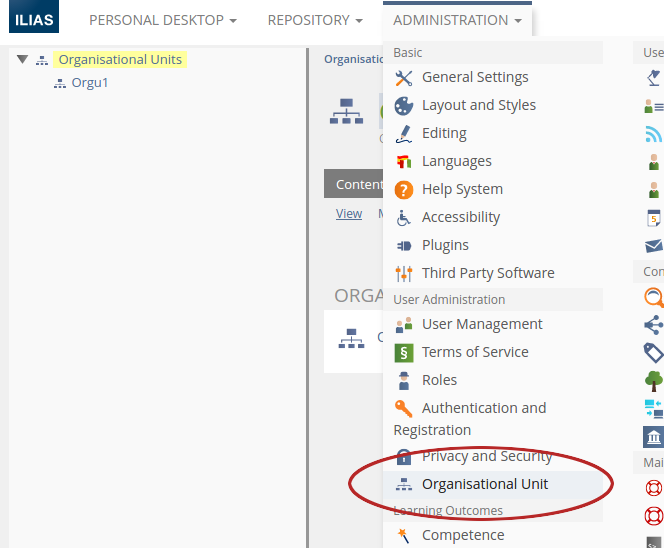Click the Help System question mark icon

404,190
